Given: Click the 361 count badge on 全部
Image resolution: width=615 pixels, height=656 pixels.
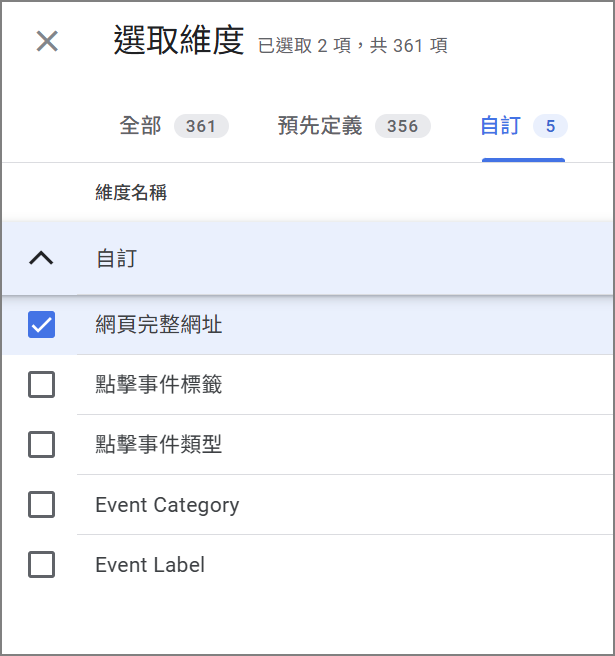Looking at the screenshot, I should tap(201, 127).
